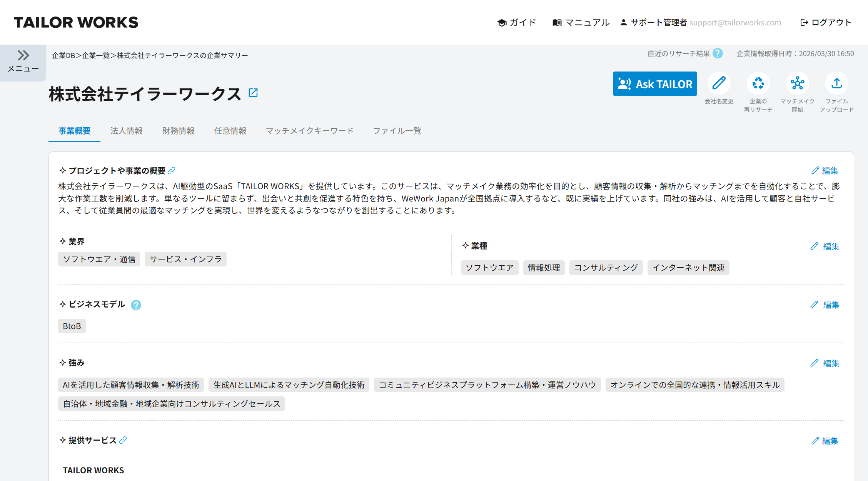Click the TAILOR WORKS service entry

93,470
